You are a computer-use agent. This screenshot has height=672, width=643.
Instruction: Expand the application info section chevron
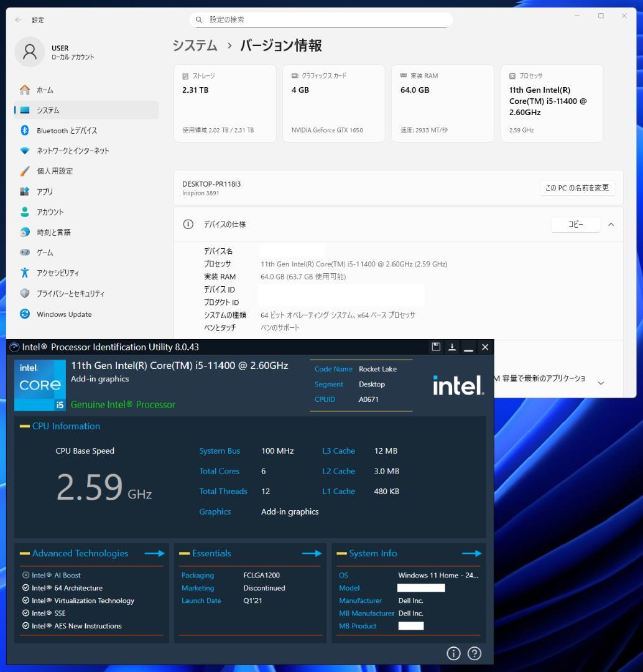[601, 383]
